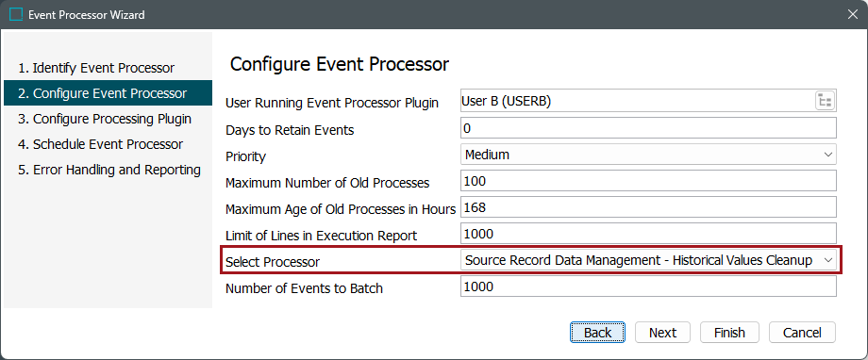Click the Back button
868x360 pixels.
(x=598, y=333)
